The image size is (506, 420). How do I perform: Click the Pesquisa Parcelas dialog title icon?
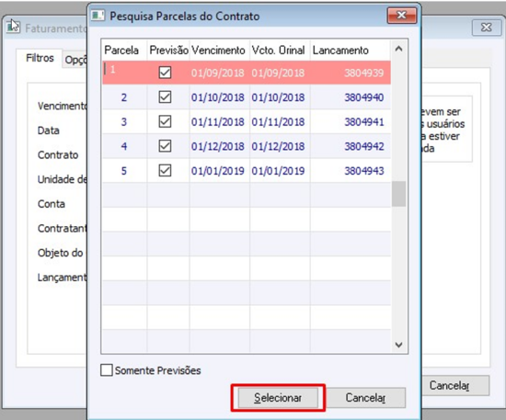(98, 16)
